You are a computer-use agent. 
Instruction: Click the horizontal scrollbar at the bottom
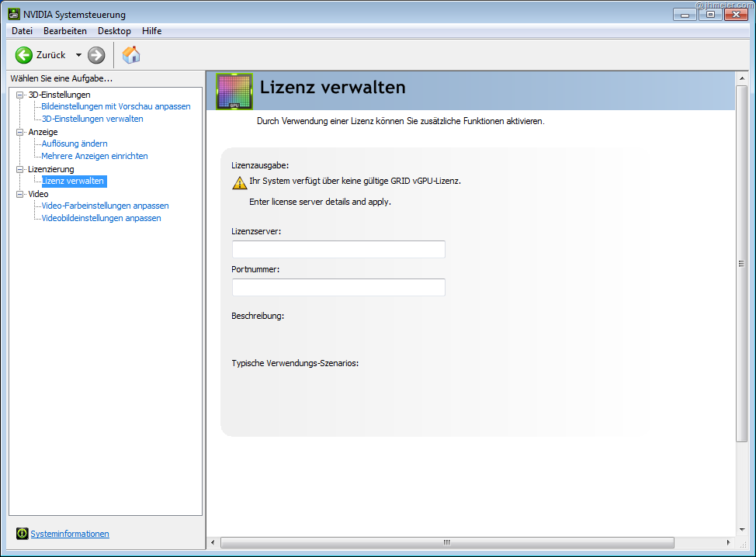tap(446, 542)
